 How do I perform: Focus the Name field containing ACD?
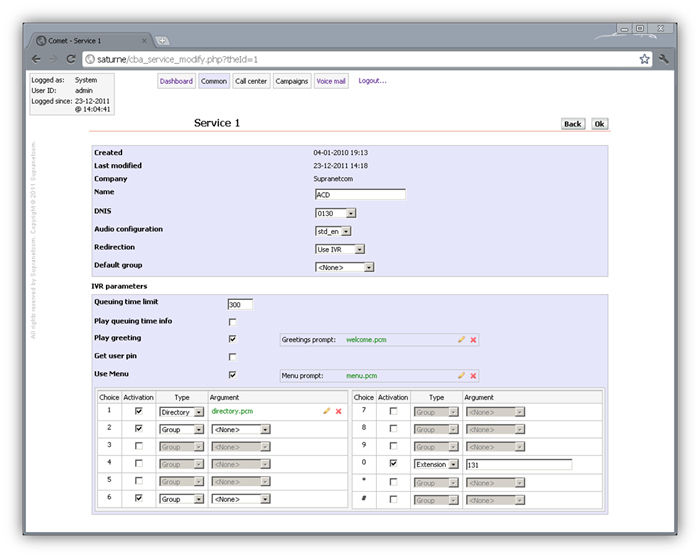(360, 195)
